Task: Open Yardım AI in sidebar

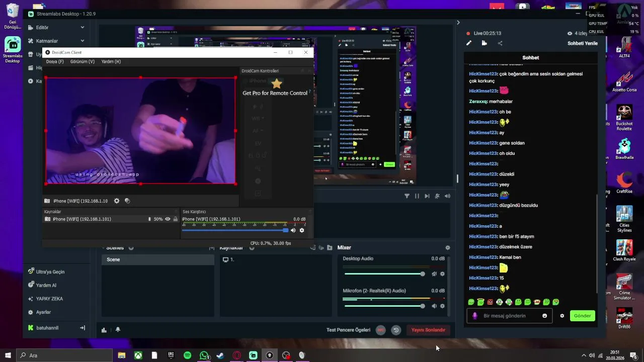Action: coord(42,285)
